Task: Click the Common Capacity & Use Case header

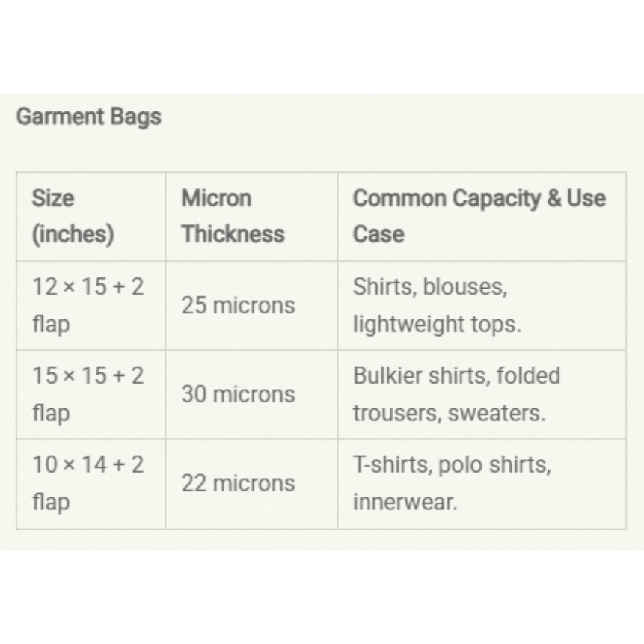Action: click(479, 216)
